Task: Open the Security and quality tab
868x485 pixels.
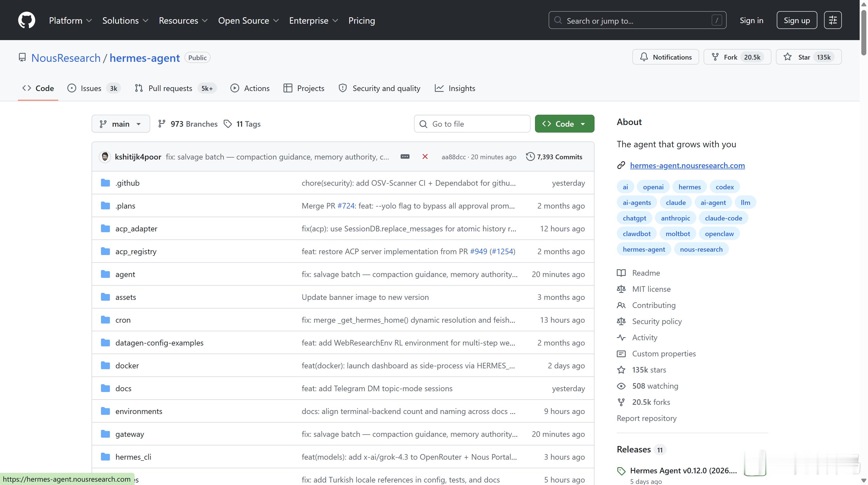Action: pos(379,88)
